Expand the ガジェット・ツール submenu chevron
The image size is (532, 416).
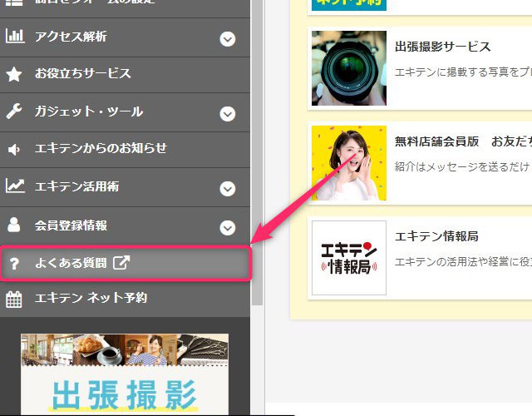click(227, 114)
